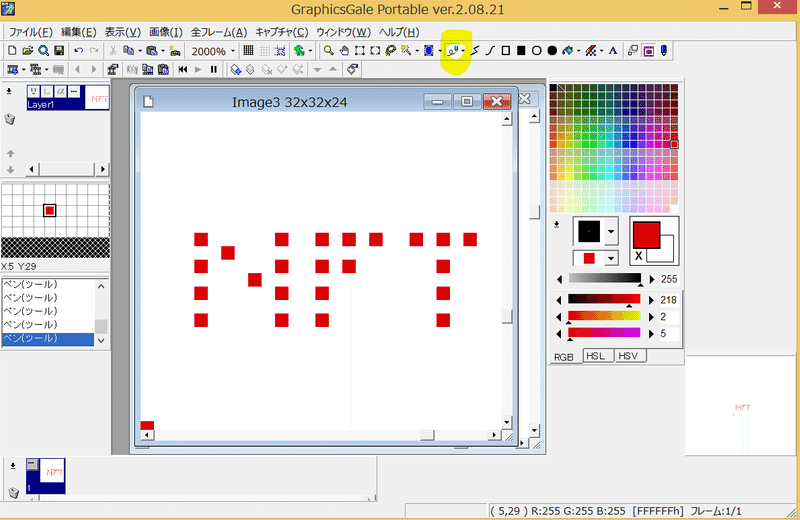
Task: Pause the animation playback
Action: [x=214, y=69]
